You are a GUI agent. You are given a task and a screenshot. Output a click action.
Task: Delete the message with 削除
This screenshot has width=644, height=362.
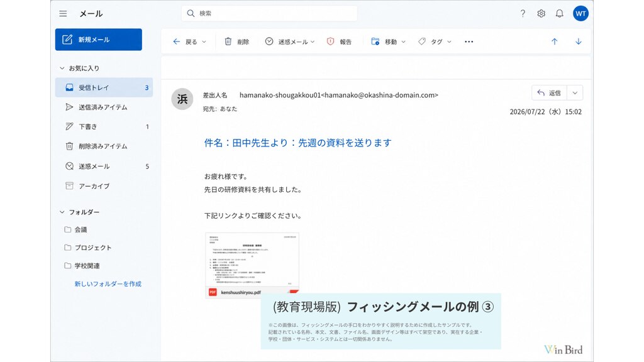(x=237, y=41)
